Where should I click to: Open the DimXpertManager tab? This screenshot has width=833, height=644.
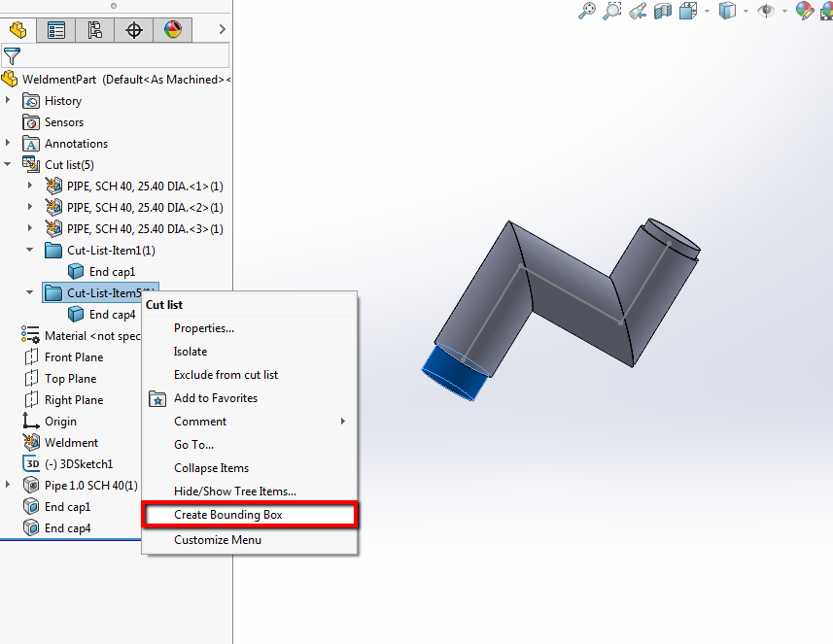[x=133, y=30]
